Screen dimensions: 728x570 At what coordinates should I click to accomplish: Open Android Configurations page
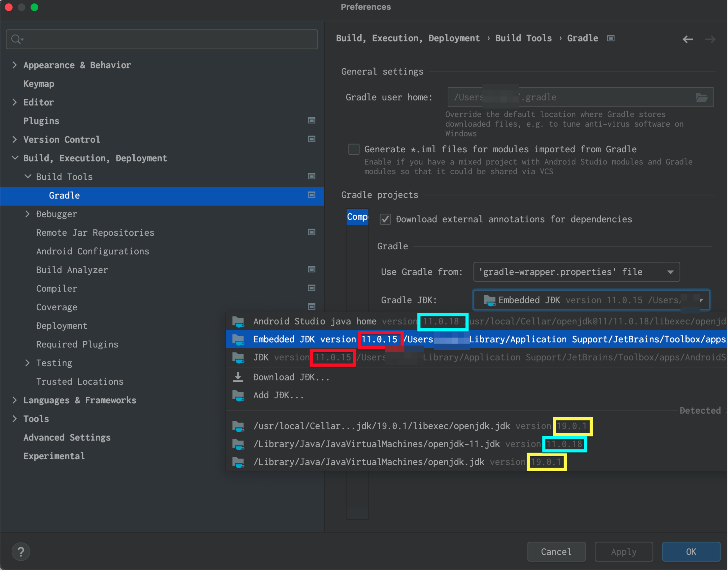click(x=92, y=251)
